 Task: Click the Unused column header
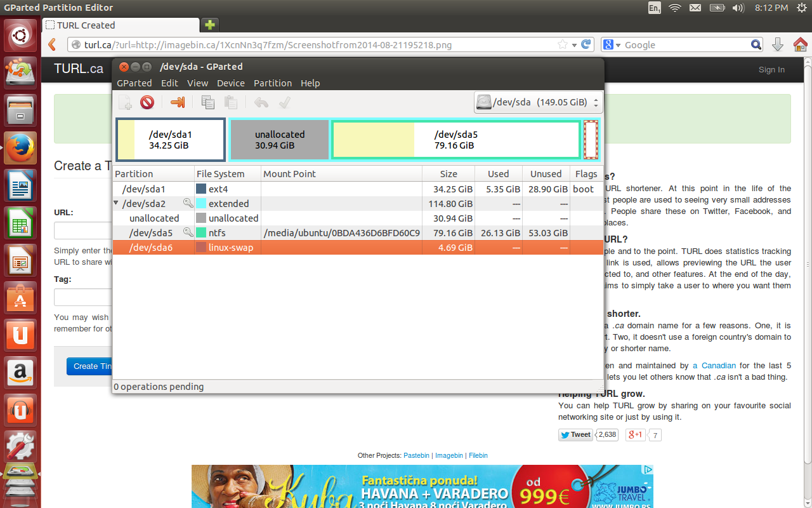click(x=546, y=174)
